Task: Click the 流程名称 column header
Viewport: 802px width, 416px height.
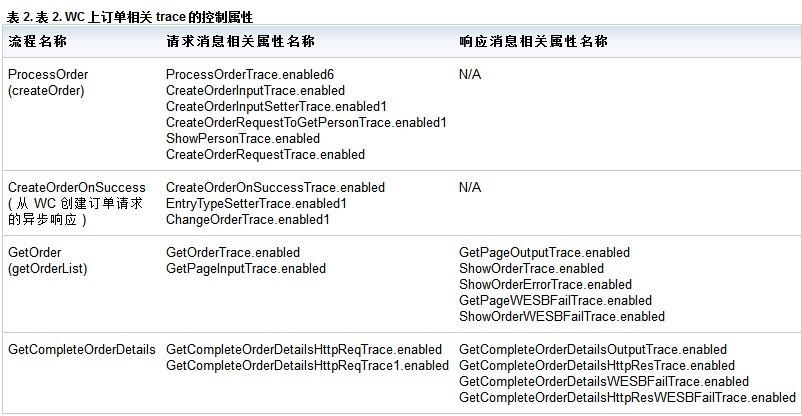Action: (x=38, y=41)
